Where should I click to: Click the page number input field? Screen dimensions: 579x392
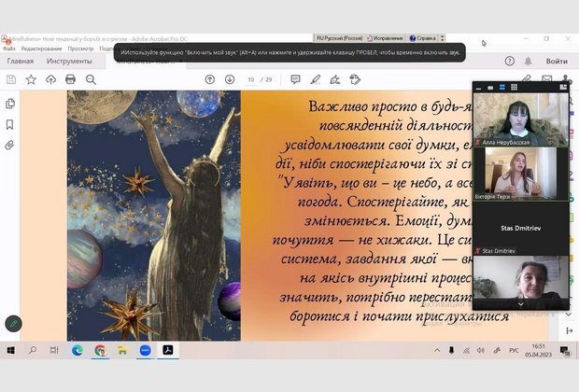tap(251, 79)
